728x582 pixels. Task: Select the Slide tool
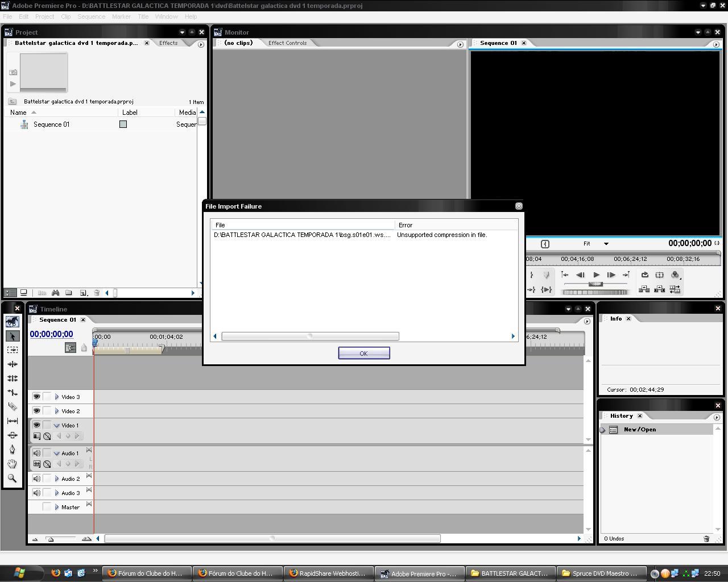(x=12, y=435)
